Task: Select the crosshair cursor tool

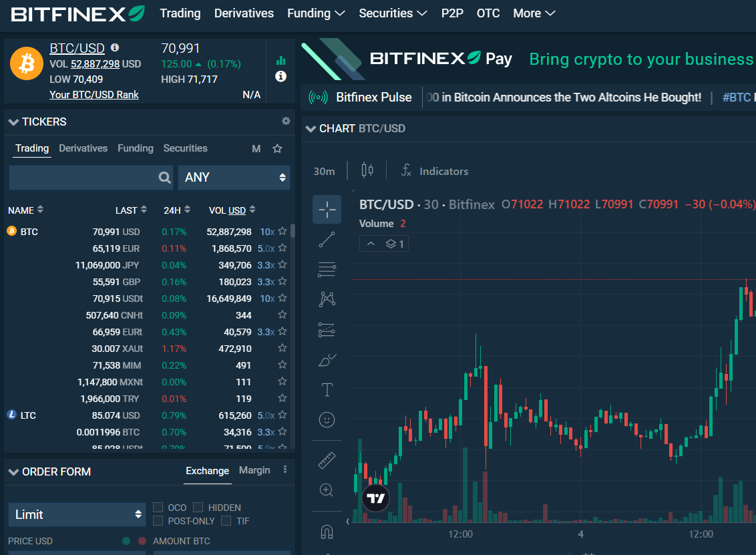Action: [327, 209]
